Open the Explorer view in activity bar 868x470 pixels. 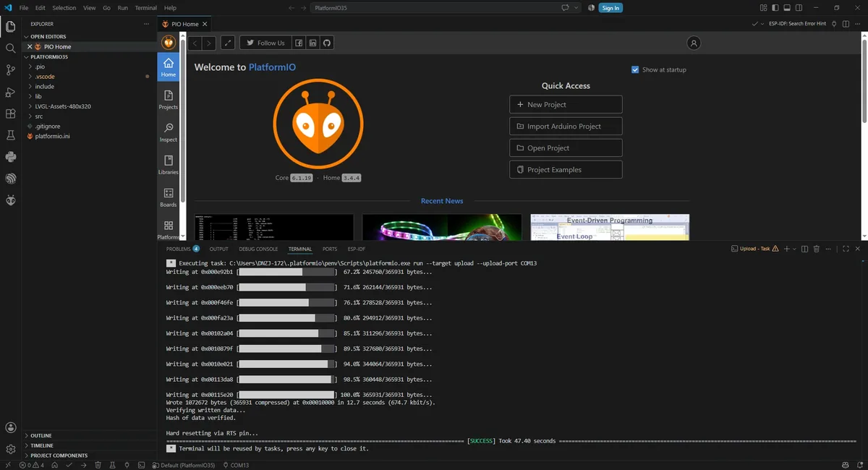(x=10, y=27)
